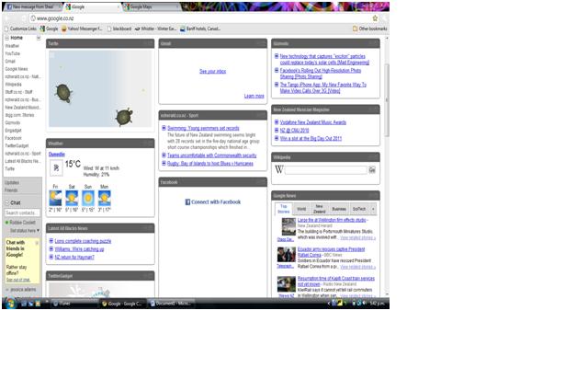
Task: Click Learn more in the Gmail gadget
Action: (254, 96)
